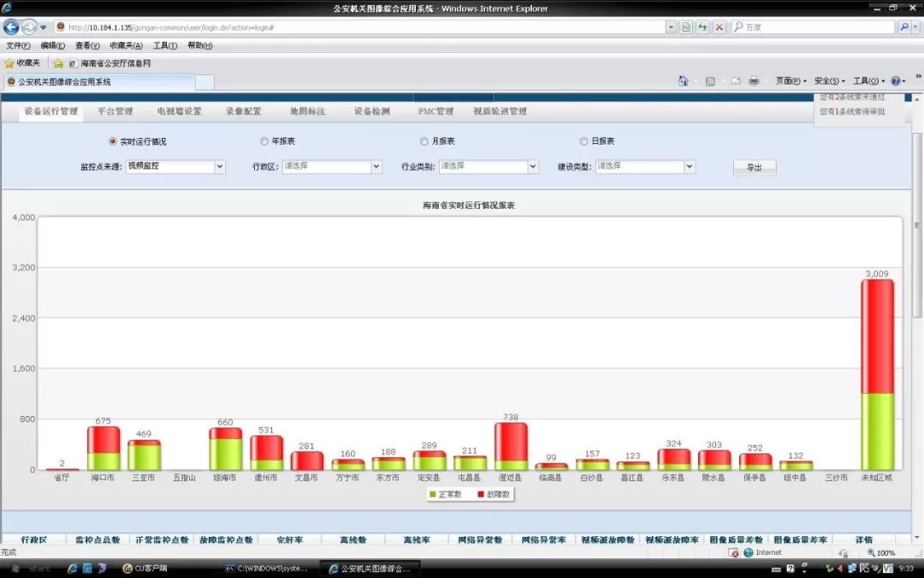Image resolution: width=924 pixels, height=578 pixels.
Task: Switch to the 平台管理 tab
Action: tap(115, 110)
